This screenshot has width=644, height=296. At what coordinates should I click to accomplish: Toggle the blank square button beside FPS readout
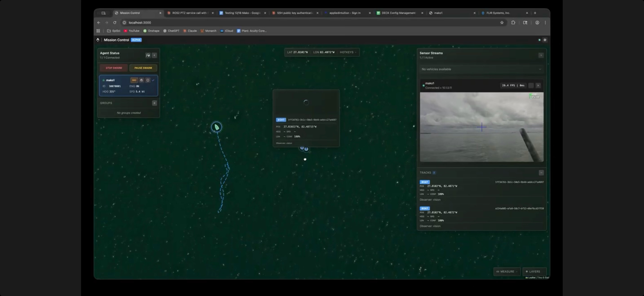(x=531, y=86)
